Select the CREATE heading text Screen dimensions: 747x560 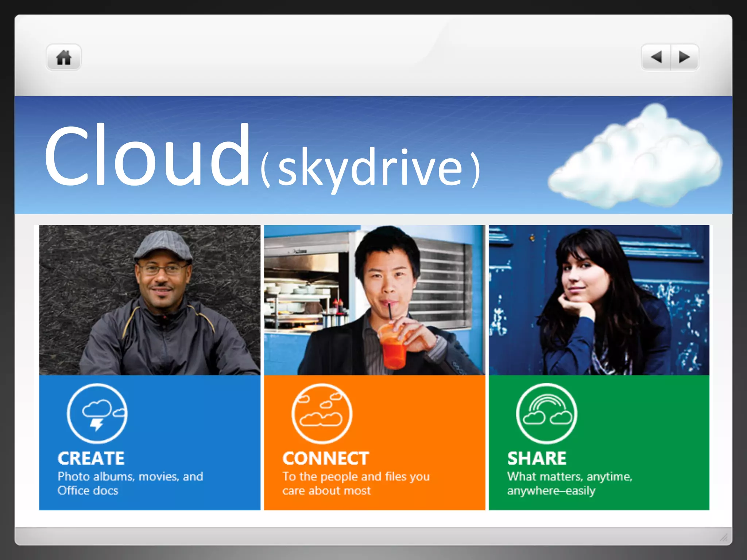pos(91,458)
